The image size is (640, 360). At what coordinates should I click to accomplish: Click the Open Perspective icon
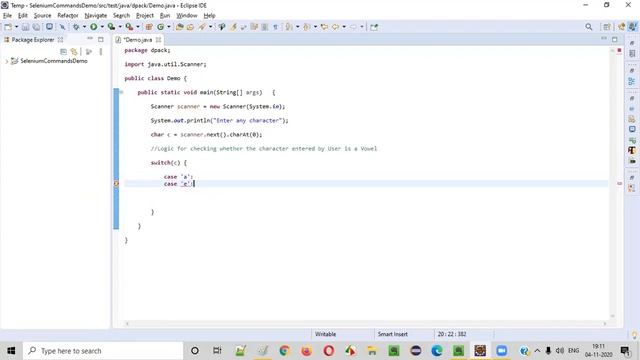point(607,27)
